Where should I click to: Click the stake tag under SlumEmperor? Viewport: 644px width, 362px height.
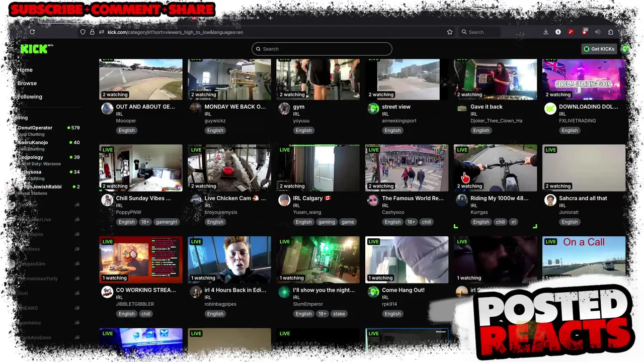pyautogui.click(x=339, y=314)
